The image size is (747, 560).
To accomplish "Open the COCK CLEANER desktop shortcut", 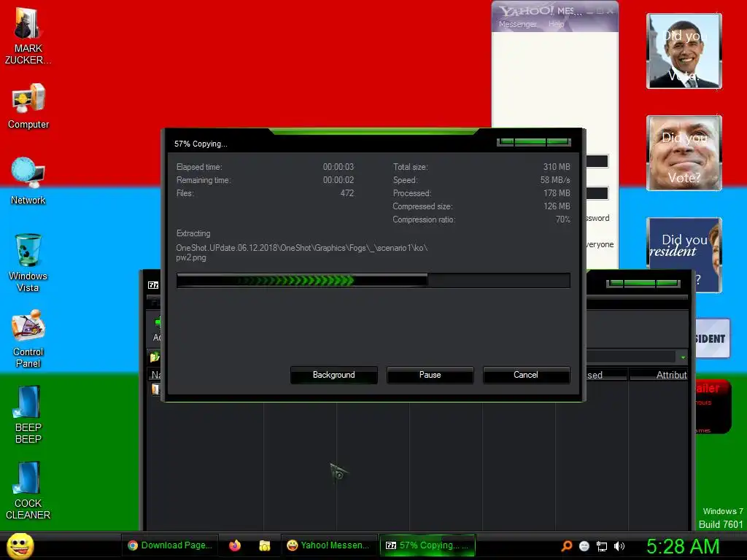I will (x=28, y=491).
